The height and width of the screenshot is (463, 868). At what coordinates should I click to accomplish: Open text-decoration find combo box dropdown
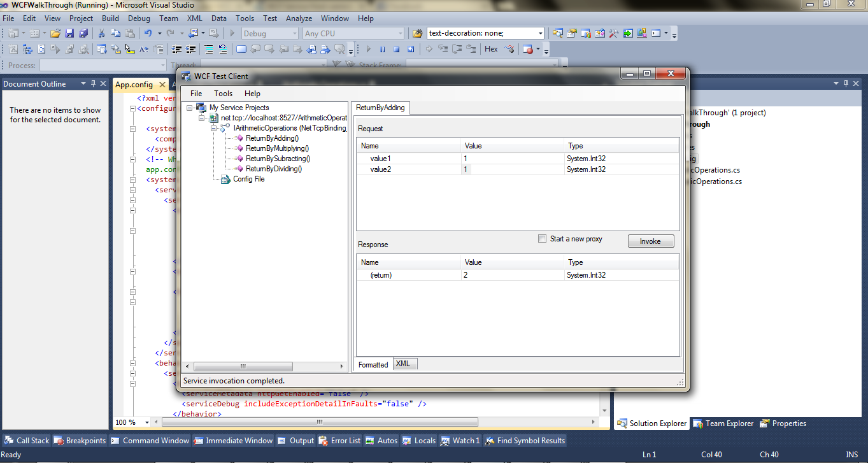pos(541,33)
